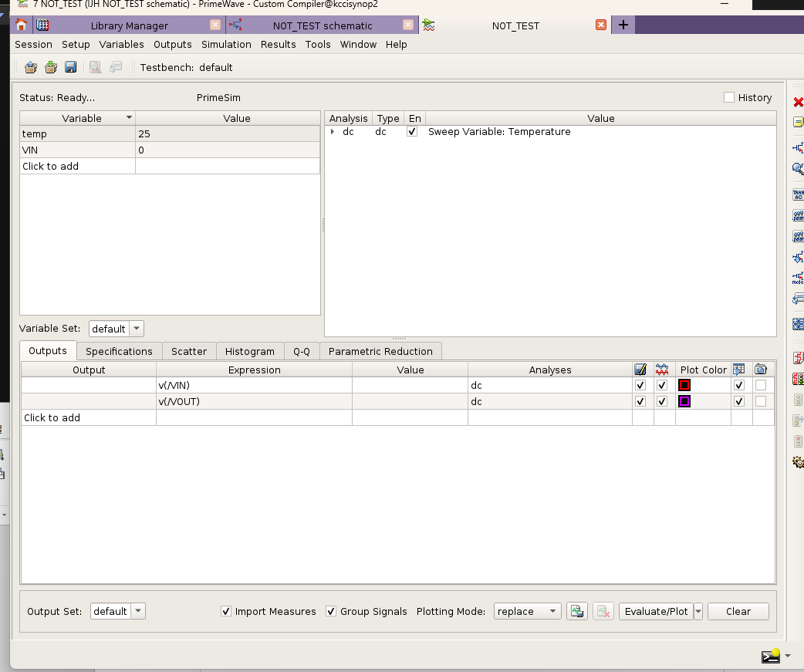Toggle save checkbox for v(/VIN) row
This screenshot has height=672, width=804.
point(640,386)
